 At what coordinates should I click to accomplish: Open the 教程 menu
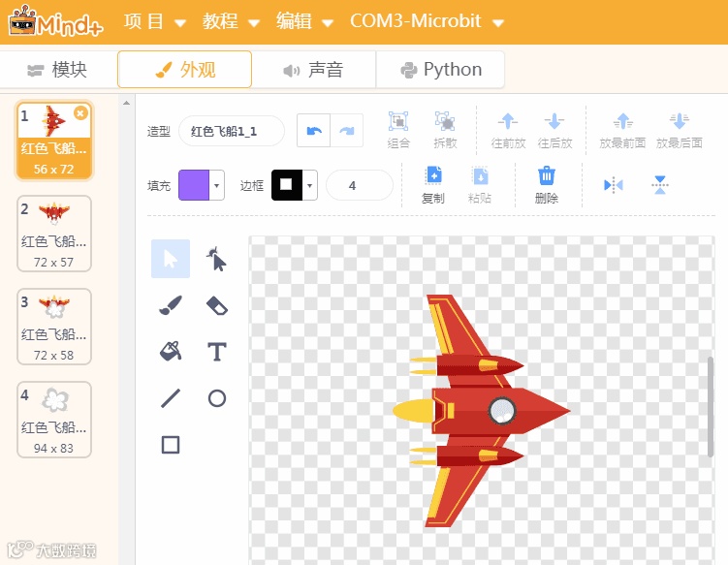click(x=231, y=22)
